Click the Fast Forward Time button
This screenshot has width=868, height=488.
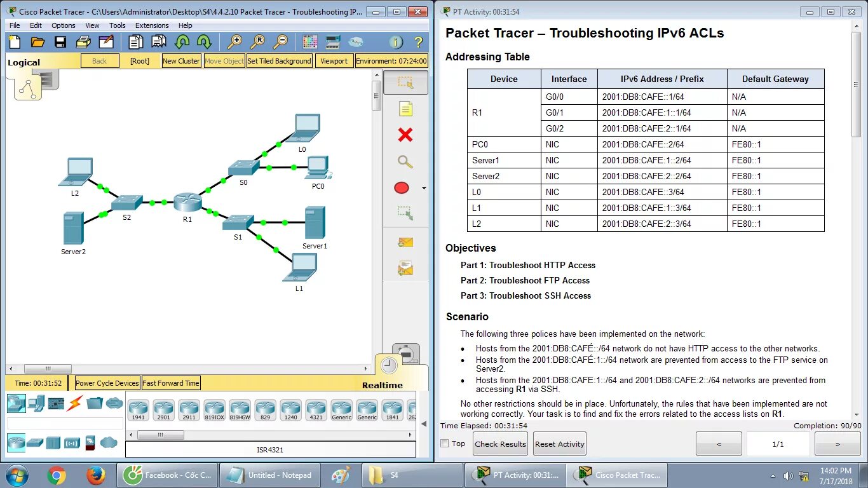[x=171, y=383]
